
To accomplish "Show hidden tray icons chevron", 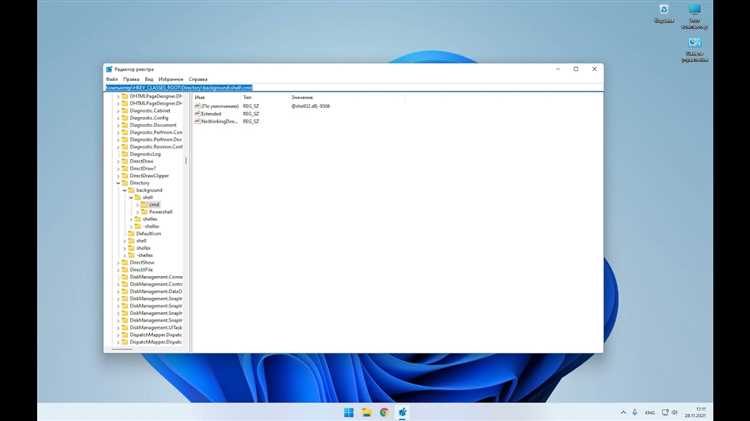I will pyautogui.click(x=623, y=412).
